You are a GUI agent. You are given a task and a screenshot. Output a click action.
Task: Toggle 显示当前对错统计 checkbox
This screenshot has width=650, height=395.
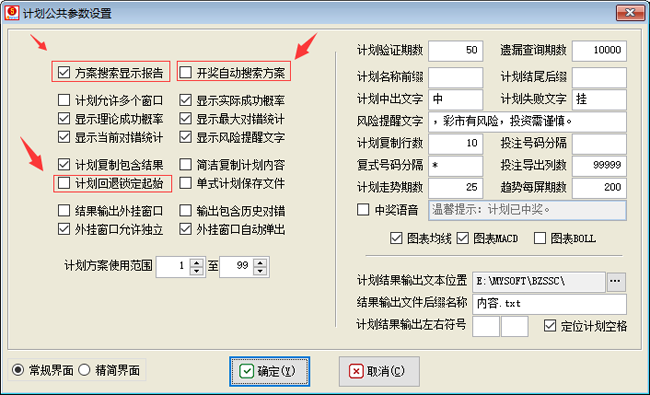pos(64,137)
